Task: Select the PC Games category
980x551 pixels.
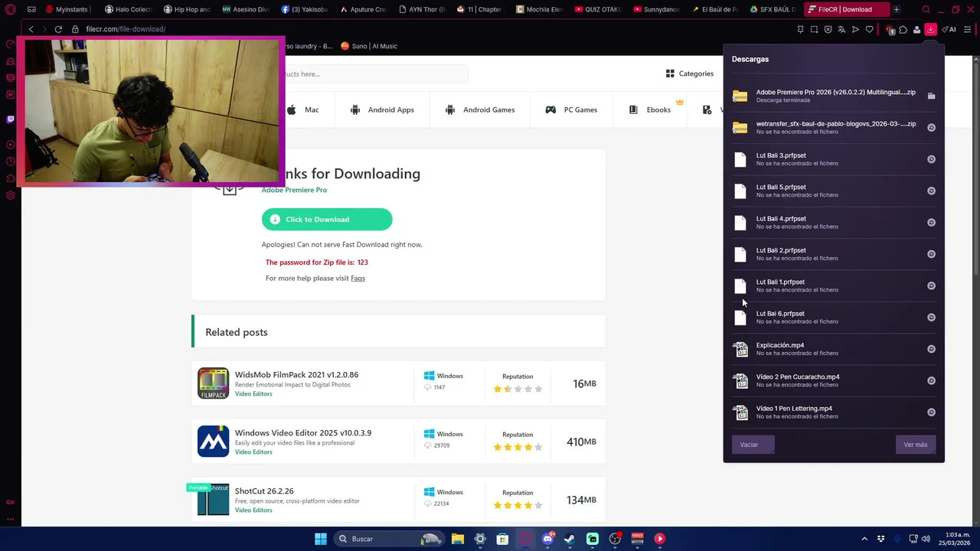Action: pos(571,110)
